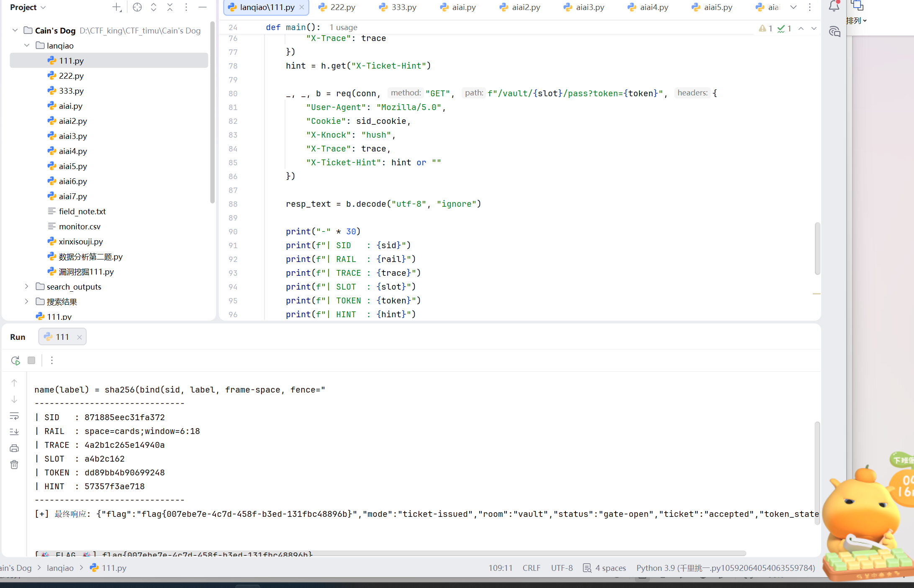Open editor tabs options kebab menu
Screen dimensions: 914x588
(810, 7)
